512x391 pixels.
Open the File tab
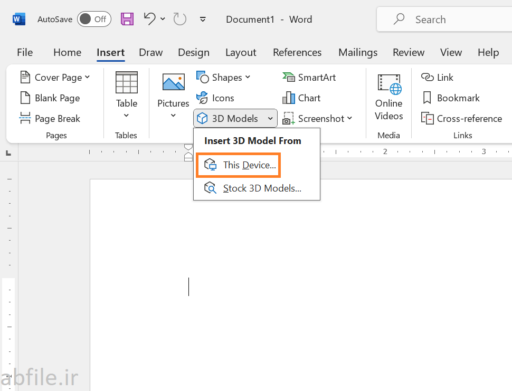pyautogui.click(x=25, y=52)
